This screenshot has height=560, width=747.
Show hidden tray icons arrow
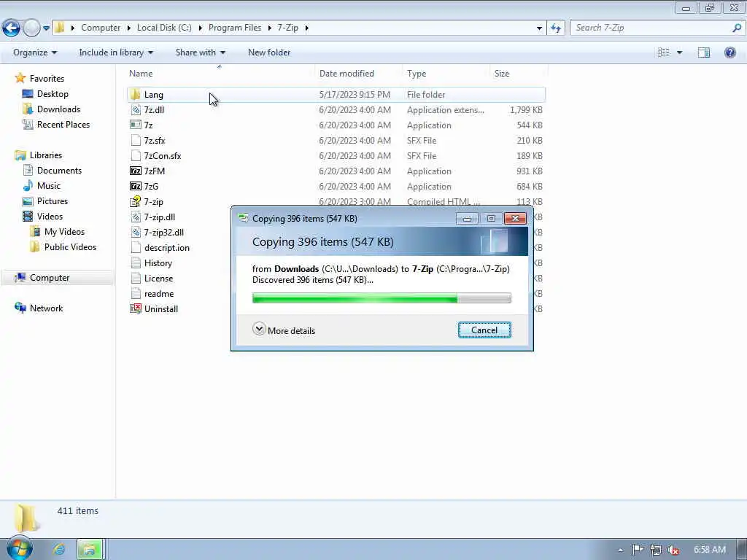click(x=620, y=550)
